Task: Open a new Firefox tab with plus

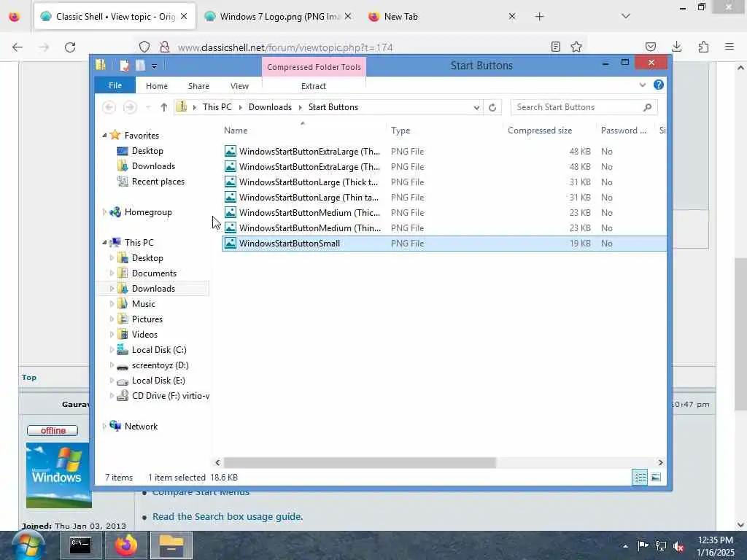Action: point(539,17)
